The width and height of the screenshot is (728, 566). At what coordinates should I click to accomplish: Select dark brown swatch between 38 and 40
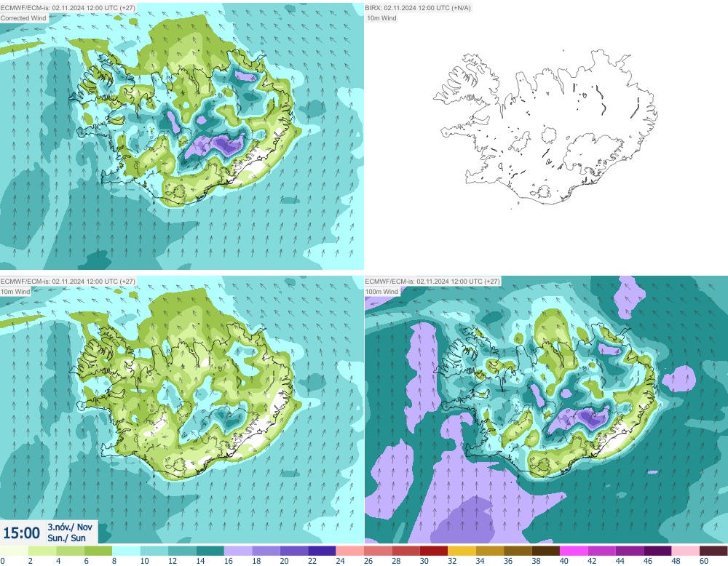pyautogui.click(x=545, y=551)
